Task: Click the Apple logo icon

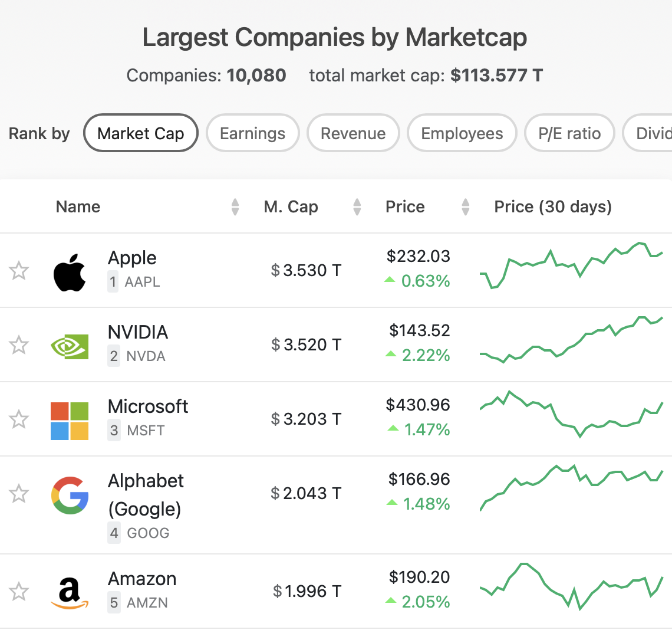Action: tap(70, 273)
